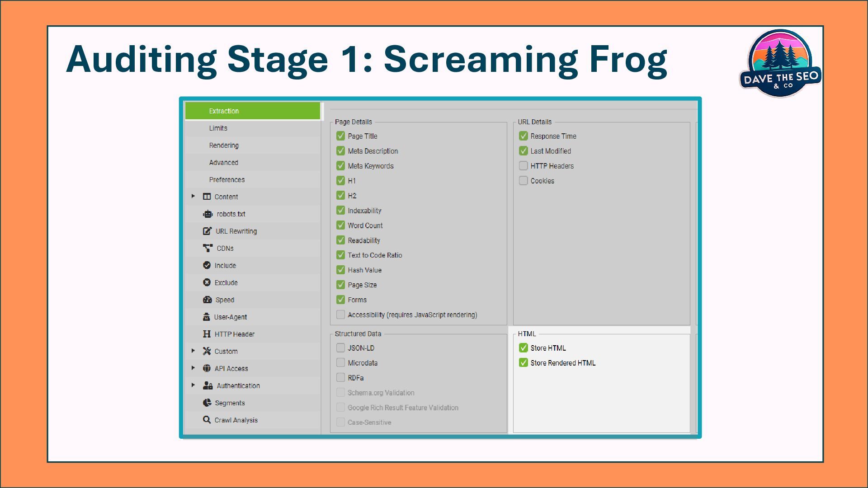
Task: Click the Dave the SEO logo
Action: click(x=780, y=64)
